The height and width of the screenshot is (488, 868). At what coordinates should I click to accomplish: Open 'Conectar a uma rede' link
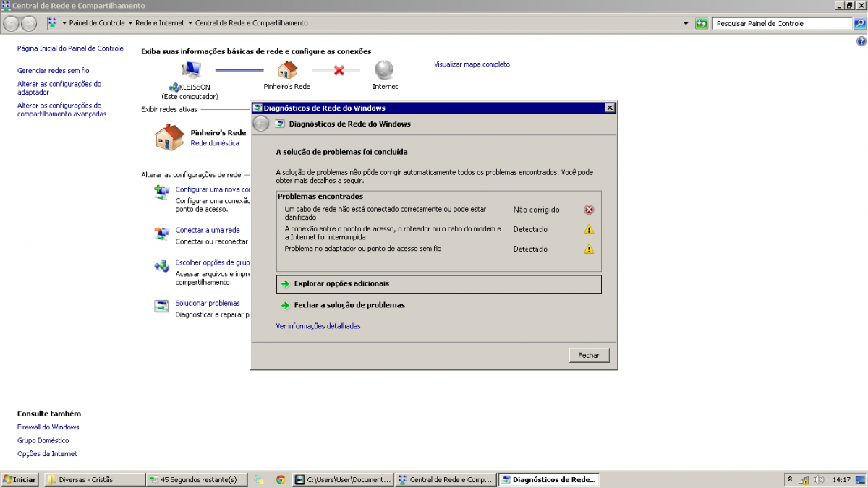point(208,230)
